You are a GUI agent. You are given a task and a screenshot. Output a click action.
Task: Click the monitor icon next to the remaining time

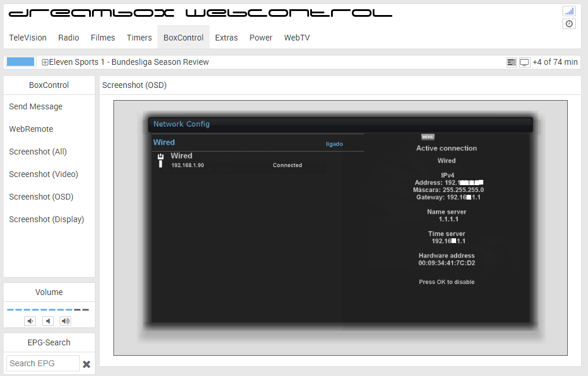tap(524, 62)
